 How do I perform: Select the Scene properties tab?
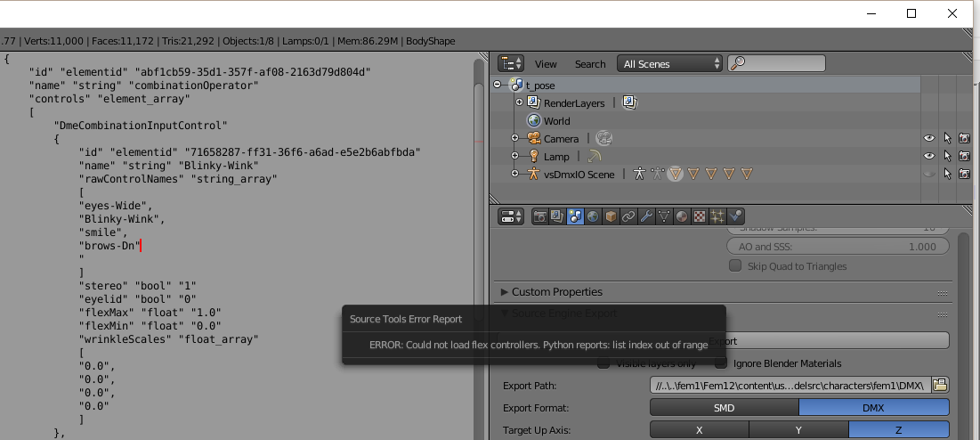(575, 216)
